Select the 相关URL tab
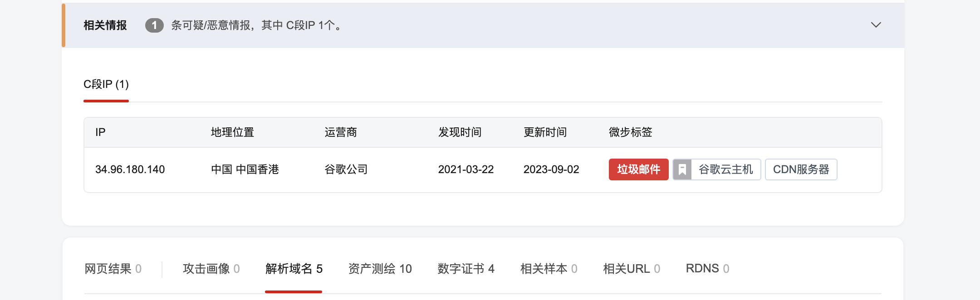Screen dimensions: 980x300 [x=631, y=269]
